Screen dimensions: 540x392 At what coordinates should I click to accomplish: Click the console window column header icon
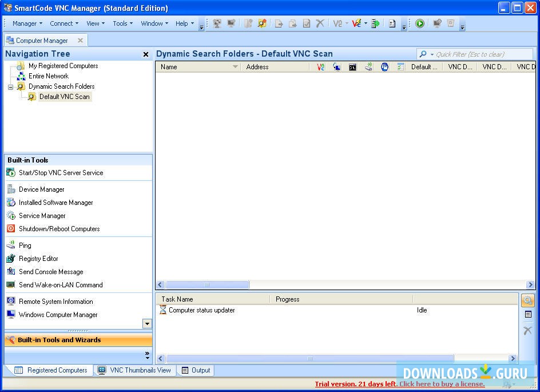(352, 67)
